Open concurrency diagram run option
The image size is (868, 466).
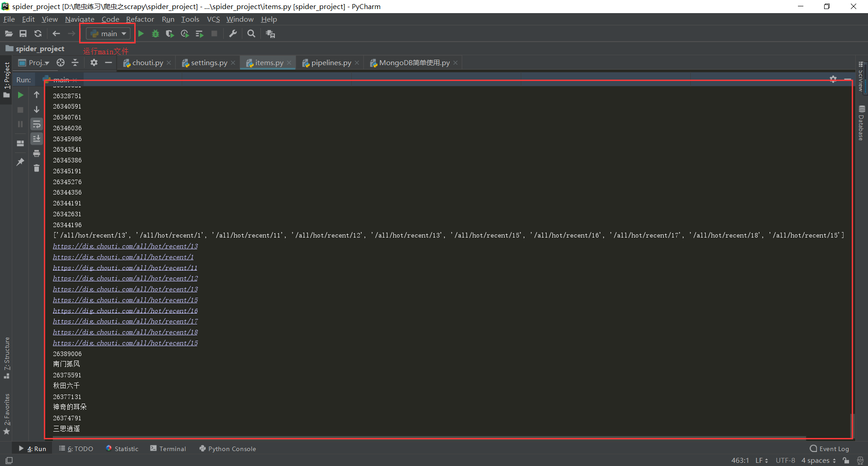click(199, 33)
